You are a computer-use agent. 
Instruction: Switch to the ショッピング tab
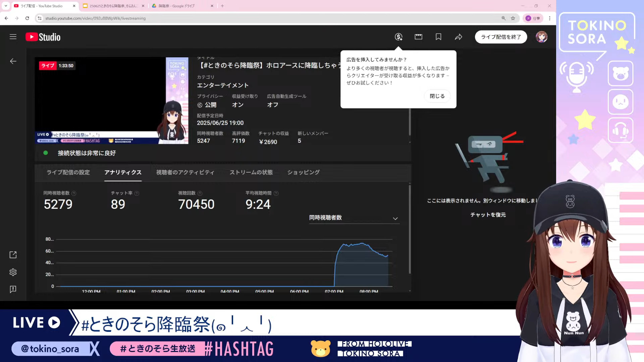[x=303, y=172]
